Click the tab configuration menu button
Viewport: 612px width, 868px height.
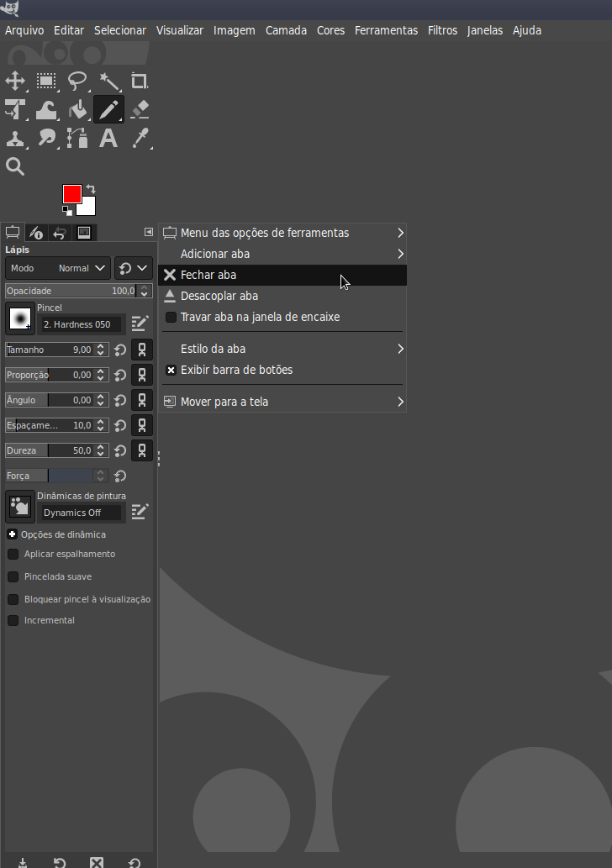(149, 232)
